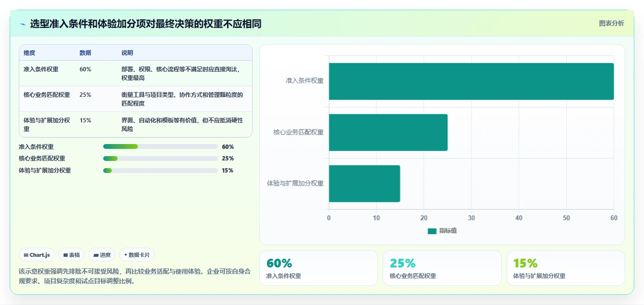Click the 体验与扩展加分权重 bar in the chart

364,184
